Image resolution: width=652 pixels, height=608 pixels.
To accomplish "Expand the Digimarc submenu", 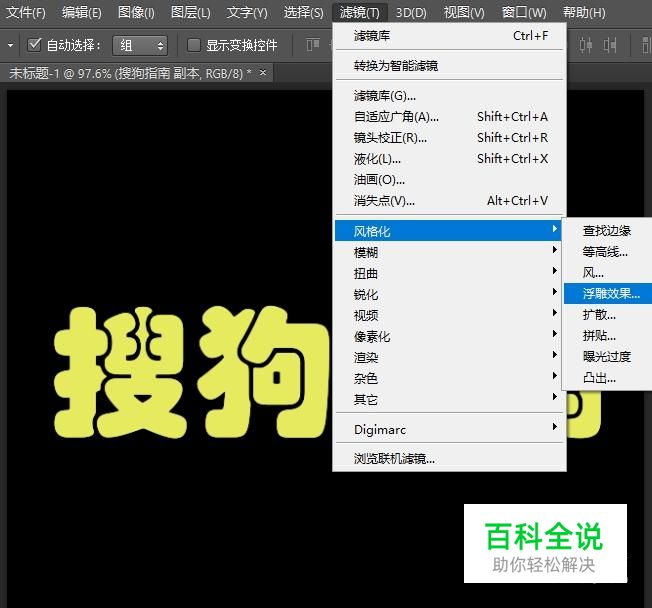I will coord(449,429).
